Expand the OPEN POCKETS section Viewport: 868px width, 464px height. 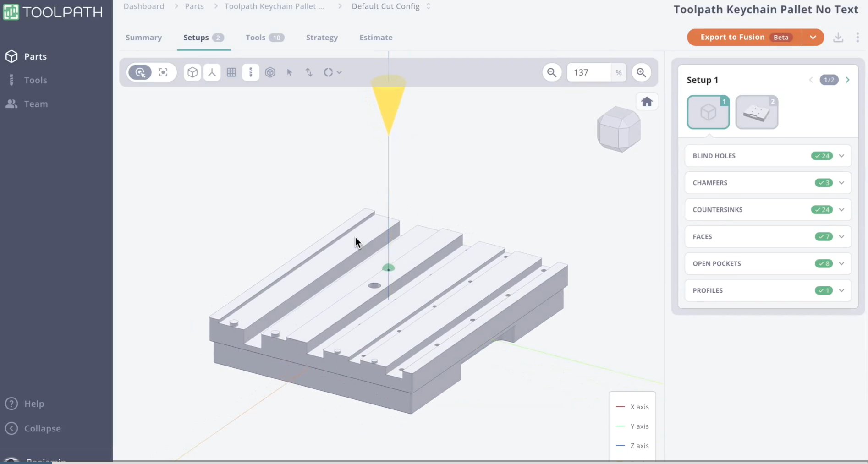[x=841, y=264]
